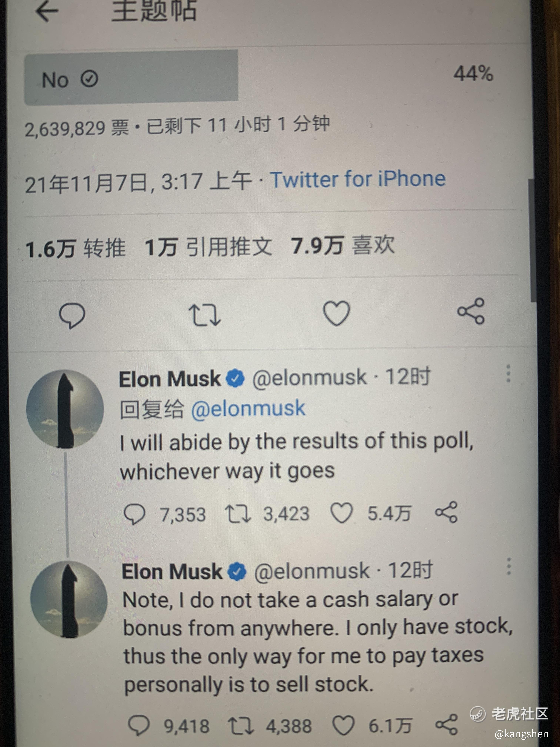Like the 'abide by the results' reply
The image size is (560, 747).
[341, 513]
